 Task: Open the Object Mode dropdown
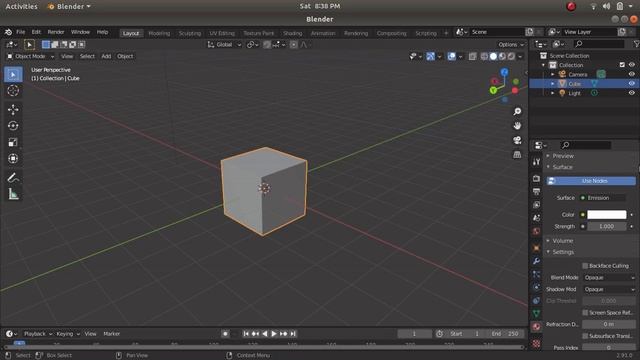(x=30, y=56)
